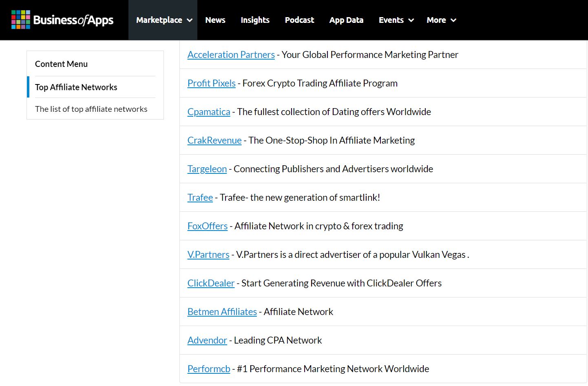Open the Acceleration Partners link
This screenshot has height=386, width=588.
tap(231, 55)
